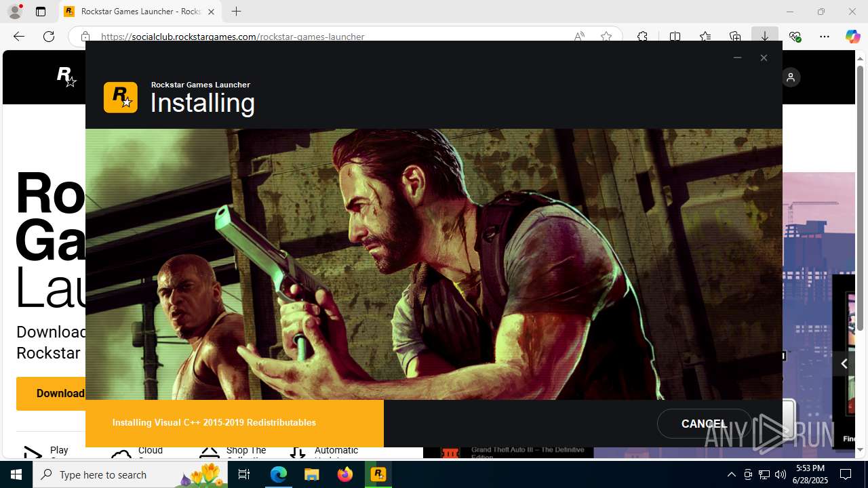Open Edge favorites list
Screen dimensions: 868x488
tap(705, 37)
